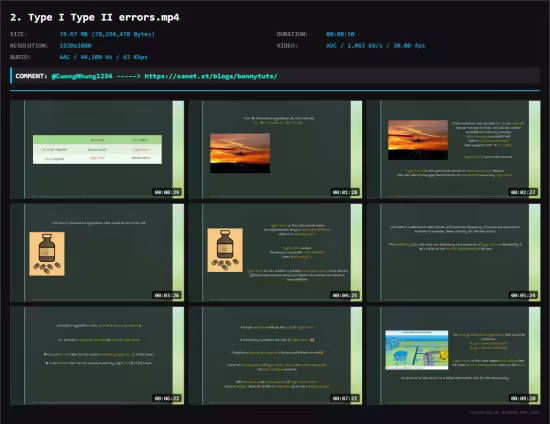Click the file title Type I Type II errors.mp4
This screenshot has width=550, height=424.
click(95, 18)
